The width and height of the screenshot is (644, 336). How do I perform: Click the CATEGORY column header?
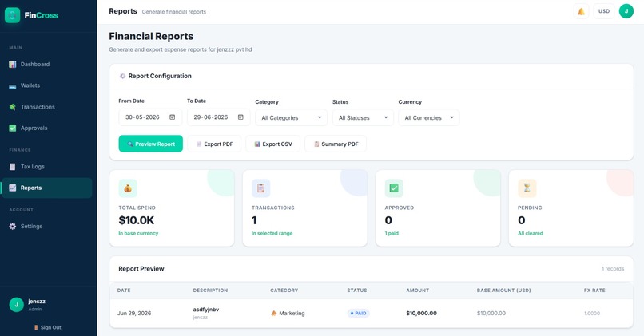[x=284, y=291]
